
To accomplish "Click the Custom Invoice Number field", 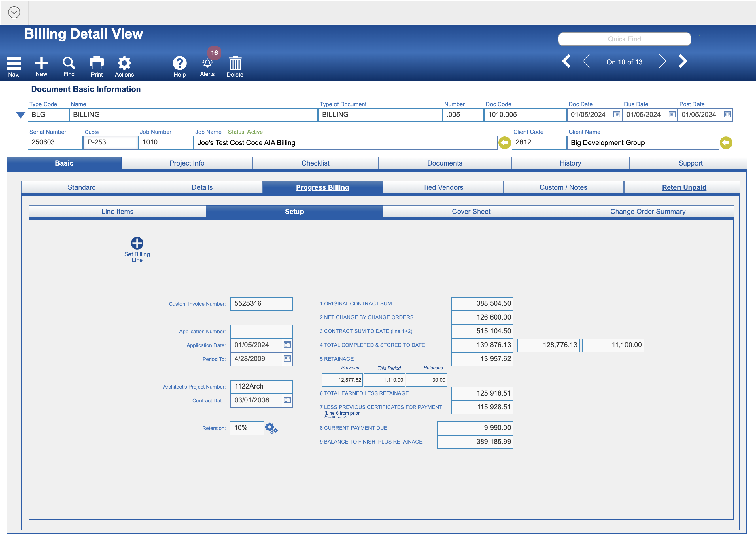I will tap(262, 304).
